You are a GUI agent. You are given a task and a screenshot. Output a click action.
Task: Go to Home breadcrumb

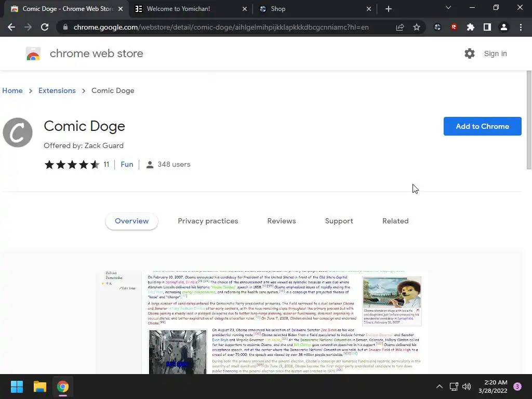click(12, 90)
